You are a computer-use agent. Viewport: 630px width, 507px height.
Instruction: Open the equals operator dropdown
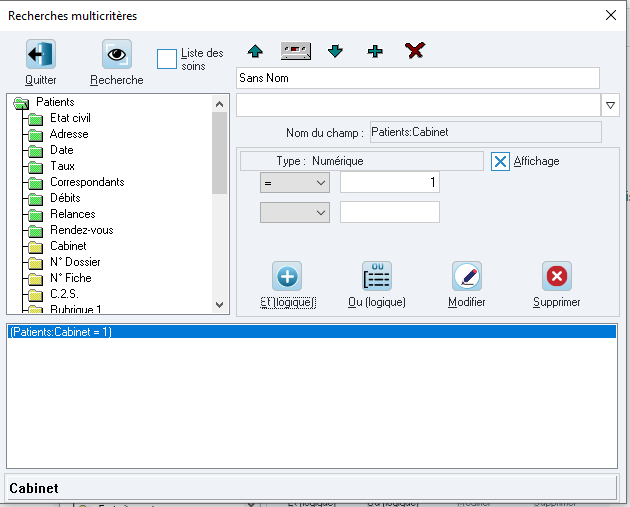click(295, 183)
